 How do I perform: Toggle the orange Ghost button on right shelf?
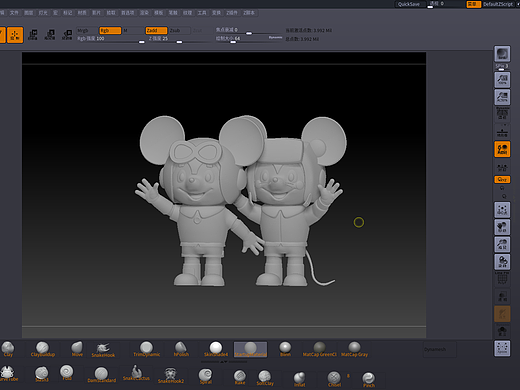[502, 314]
